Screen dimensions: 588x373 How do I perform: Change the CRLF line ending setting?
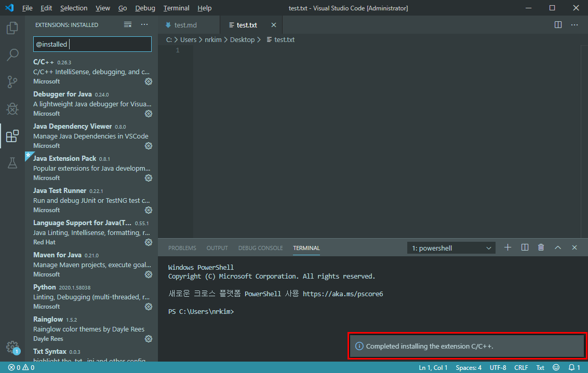pyautogui.click(x=521, y=367)
